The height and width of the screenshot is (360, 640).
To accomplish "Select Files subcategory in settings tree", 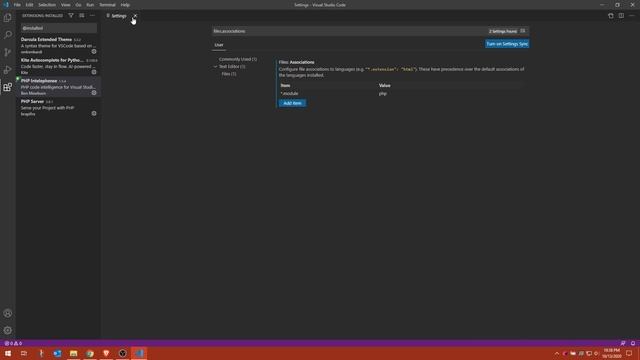I will pos(229,74).
